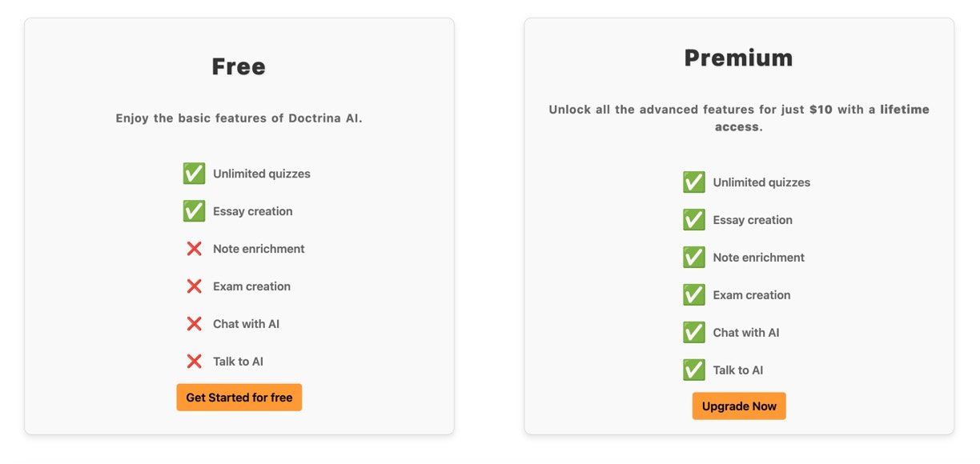Click green check beside Premium Talk to AI
This screenshot has height=464, width=980.
[x=694, y=370]
